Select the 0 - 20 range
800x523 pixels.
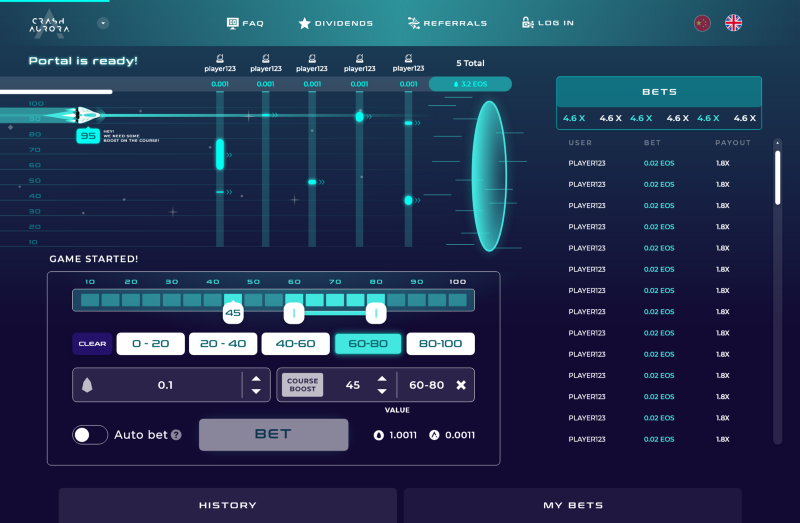[151, 344]
